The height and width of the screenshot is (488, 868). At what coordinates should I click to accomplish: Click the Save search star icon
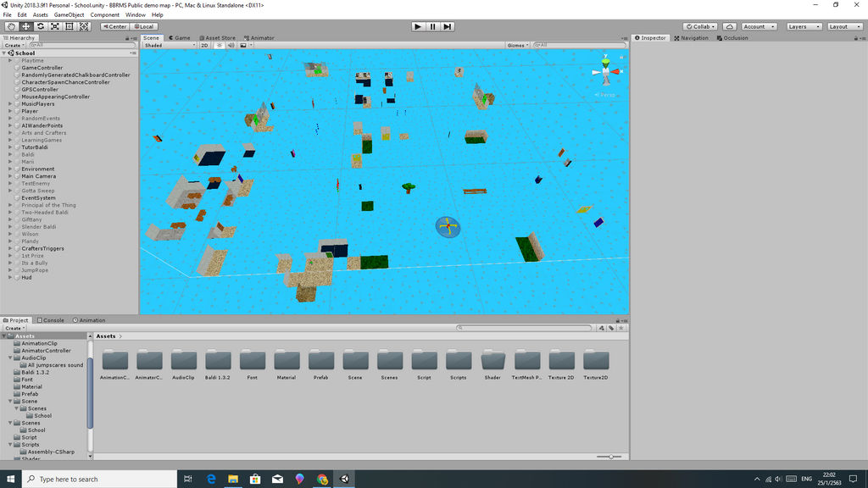621,328
